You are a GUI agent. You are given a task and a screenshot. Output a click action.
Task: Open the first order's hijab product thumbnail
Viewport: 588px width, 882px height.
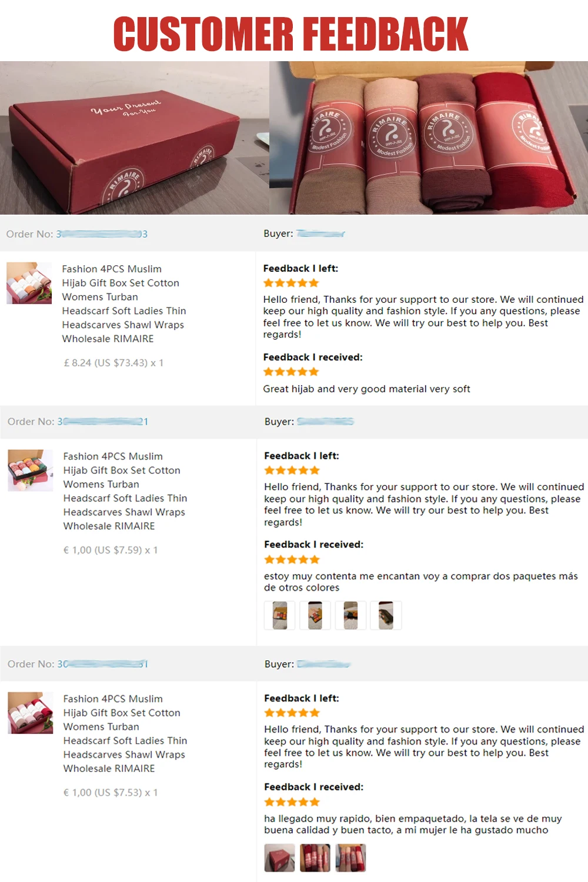(x=29, y=283)
